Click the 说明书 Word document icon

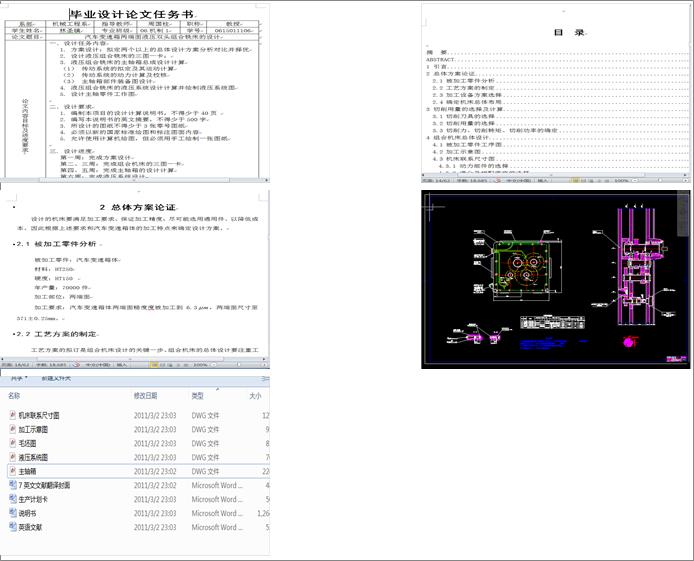[11, 513]
